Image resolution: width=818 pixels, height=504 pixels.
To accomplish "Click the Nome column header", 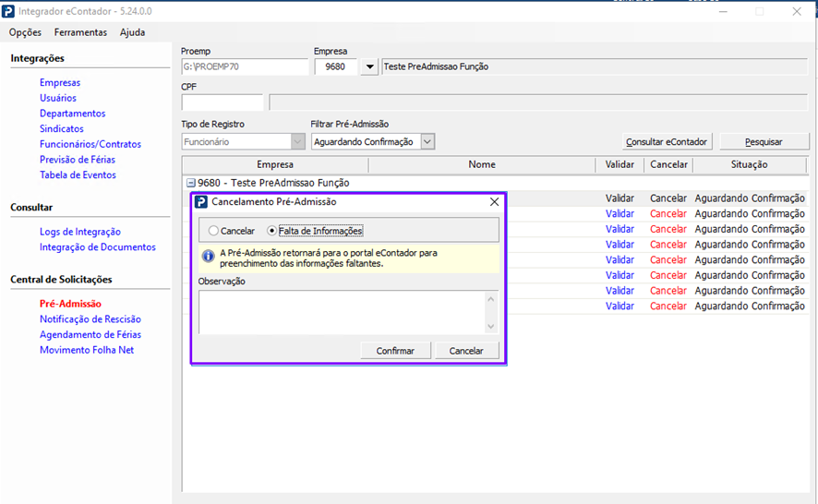I will click(x=482, y=164).
